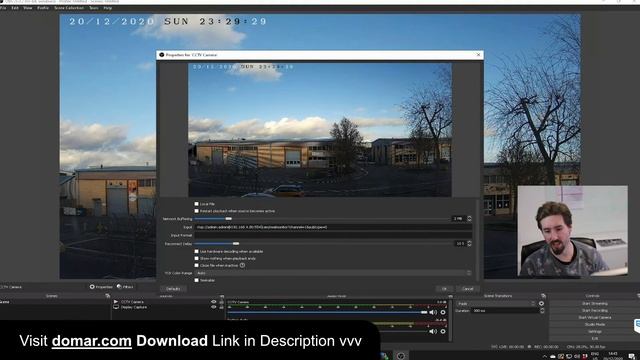Mute the CCTV Camera audio channel

point(433,312)
